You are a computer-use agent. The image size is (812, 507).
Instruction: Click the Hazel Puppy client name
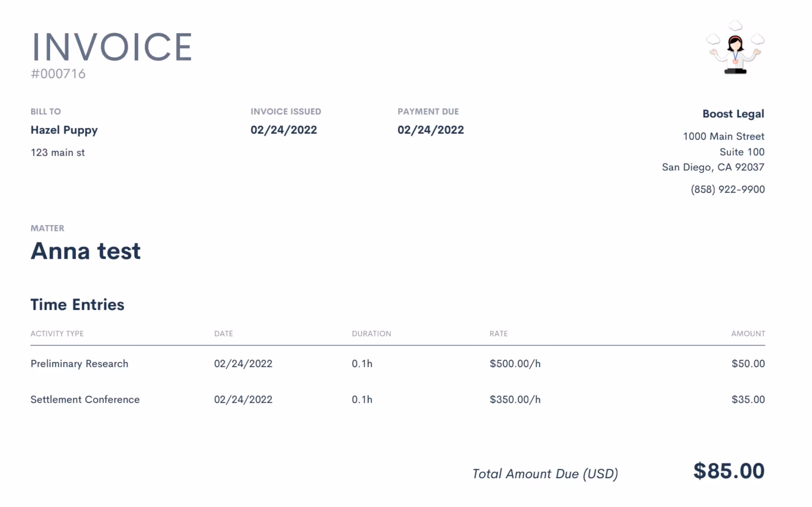(x=64, y=130)
